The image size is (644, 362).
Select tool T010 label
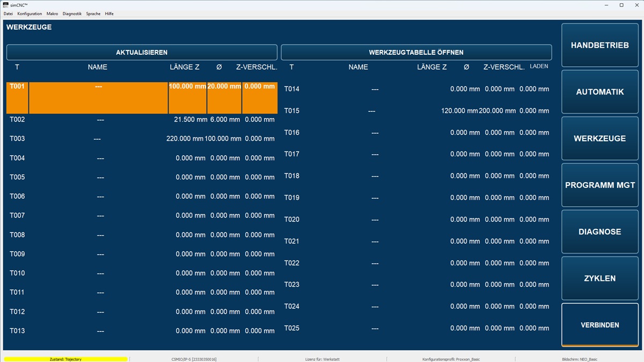tap(17, 273)
